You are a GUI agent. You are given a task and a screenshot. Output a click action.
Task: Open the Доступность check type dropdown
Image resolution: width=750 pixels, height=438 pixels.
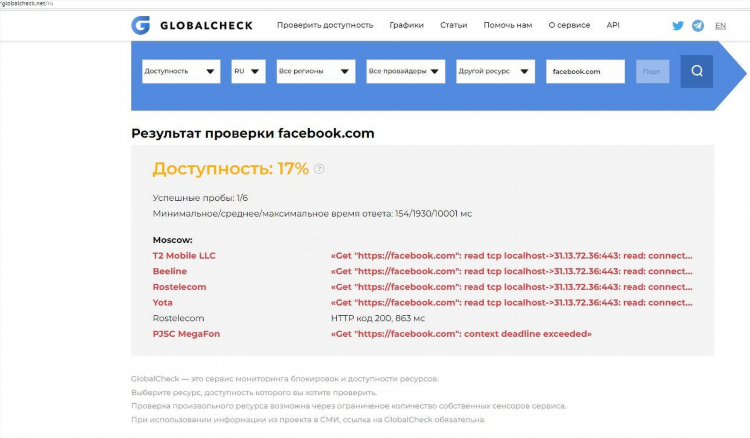(x=181, y=71)
